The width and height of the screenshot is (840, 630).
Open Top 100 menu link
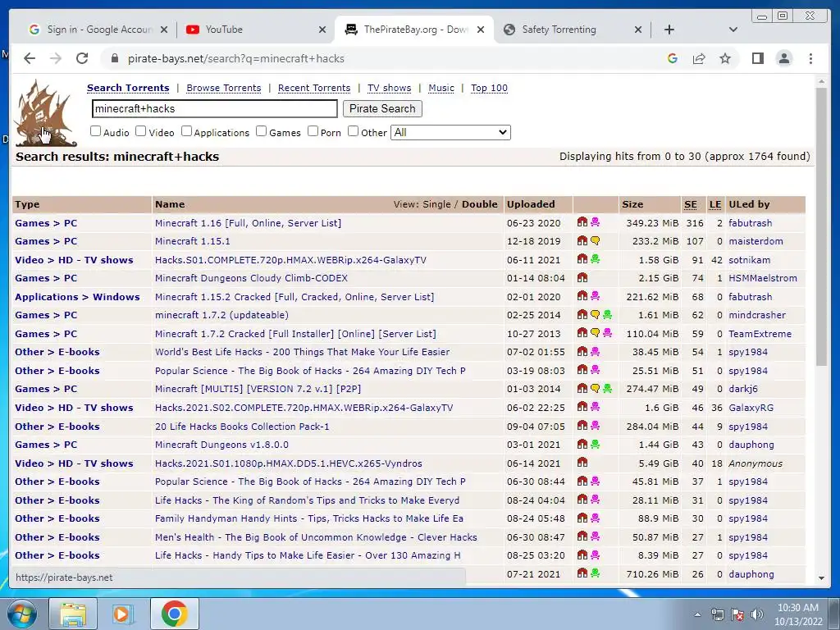point(489,88)
